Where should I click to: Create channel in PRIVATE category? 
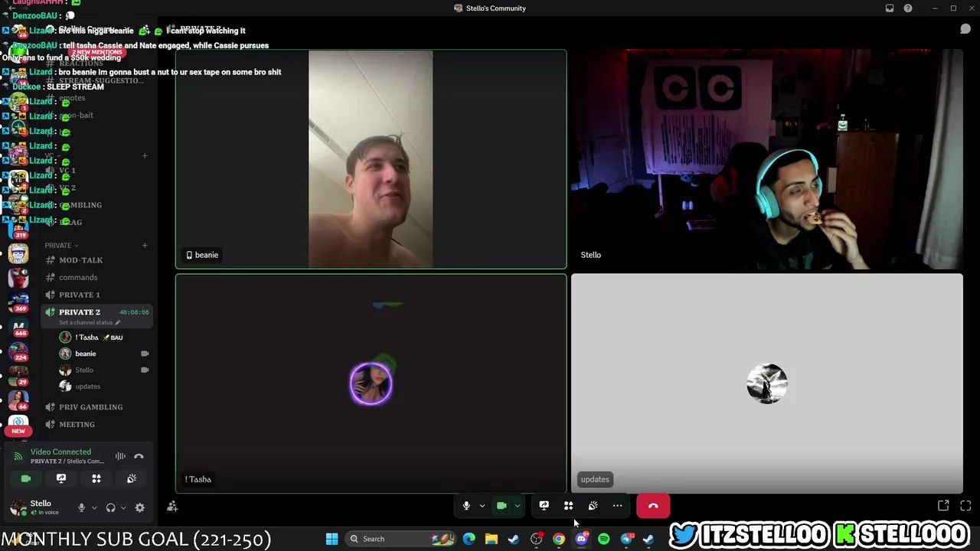[145, 245]
